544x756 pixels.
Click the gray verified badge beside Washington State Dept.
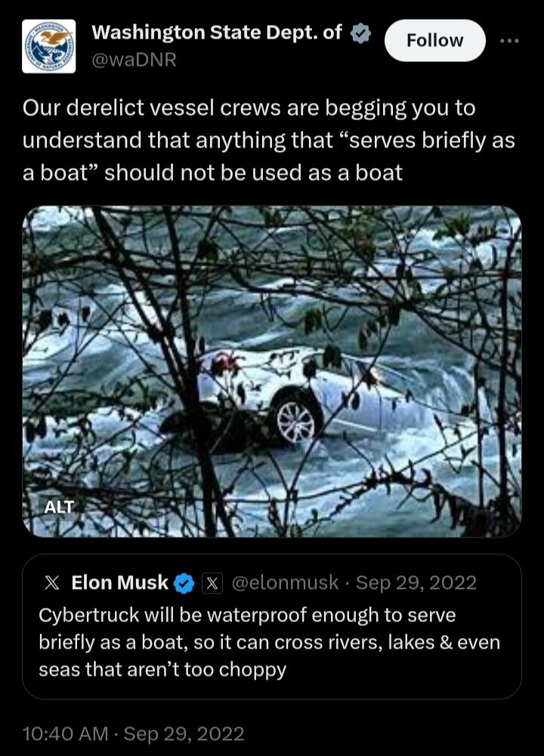[360, 33]
